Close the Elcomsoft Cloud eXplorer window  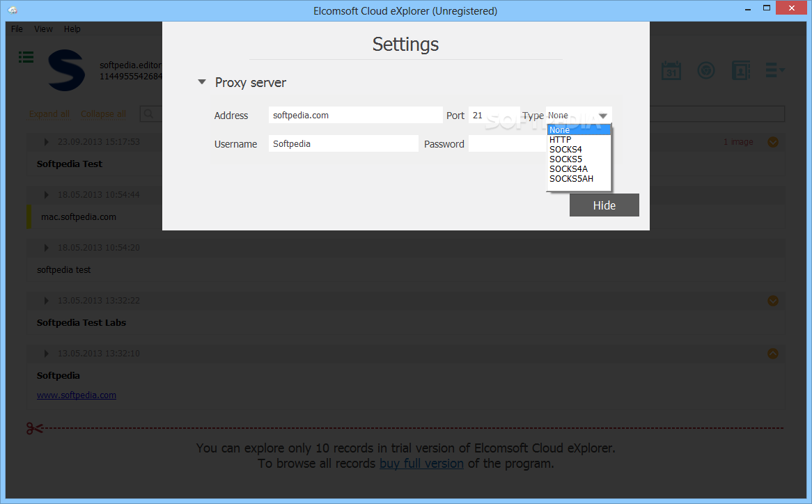792,8
